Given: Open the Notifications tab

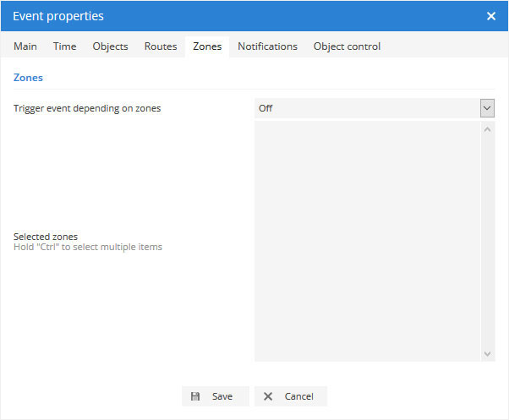Looking at the screenshot, I should click(267, 46).
